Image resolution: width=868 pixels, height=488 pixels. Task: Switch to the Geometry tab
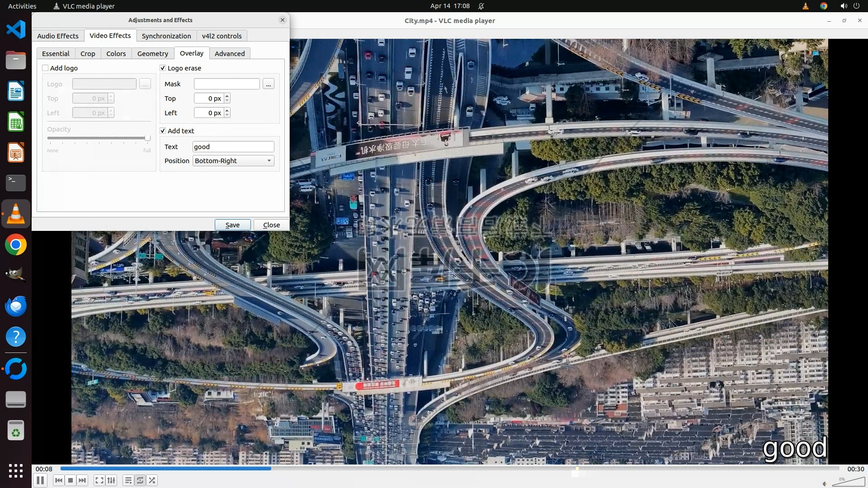pos(152,53)
